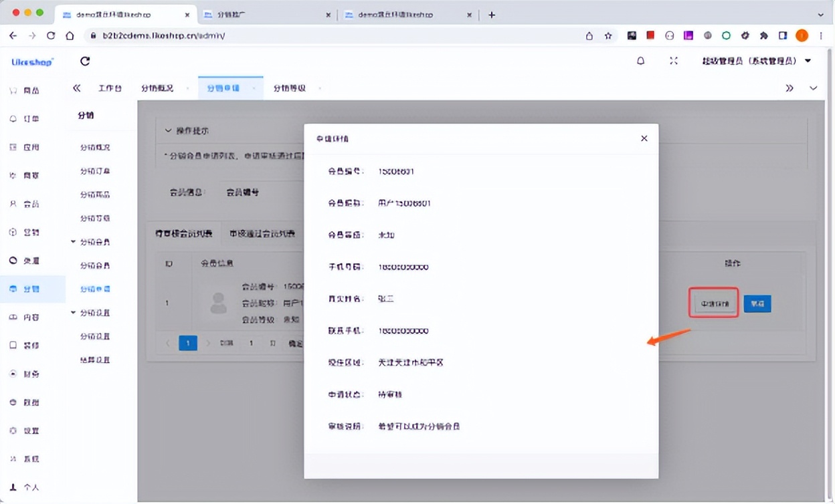
Task: Click the blue 审核 button
Action: click(757, 303)
